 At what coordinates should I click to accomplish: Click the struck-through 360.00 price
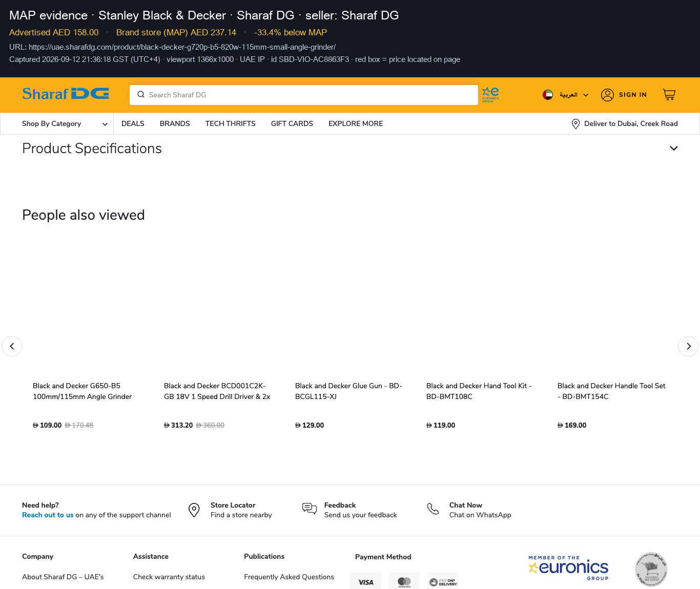[211, 426]
